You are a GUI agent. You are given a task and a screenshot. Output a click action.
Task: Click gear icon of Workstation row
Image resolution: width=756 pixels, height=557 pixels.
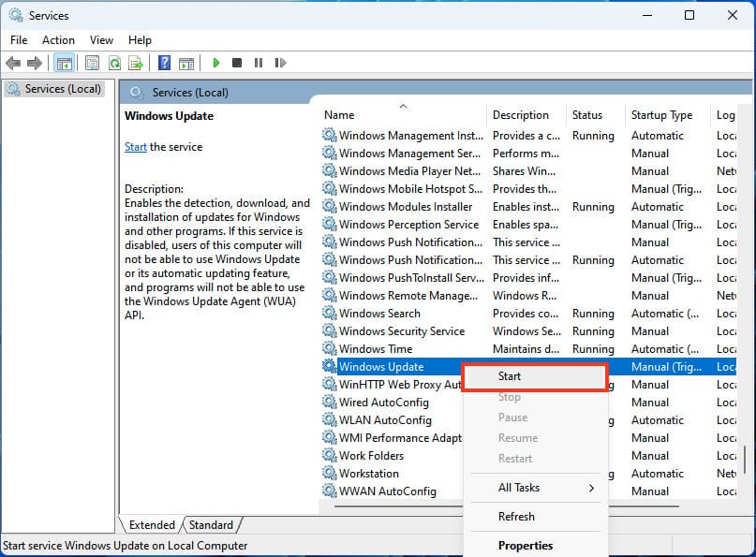[x=330, y=473]
